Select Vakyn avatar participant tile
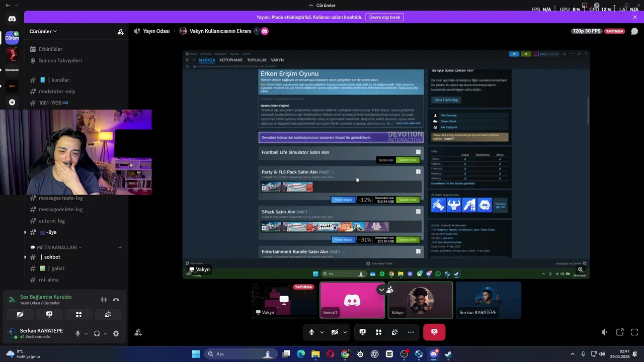The width and height of the screenshot is (644, 362). (x=420, y=300)
